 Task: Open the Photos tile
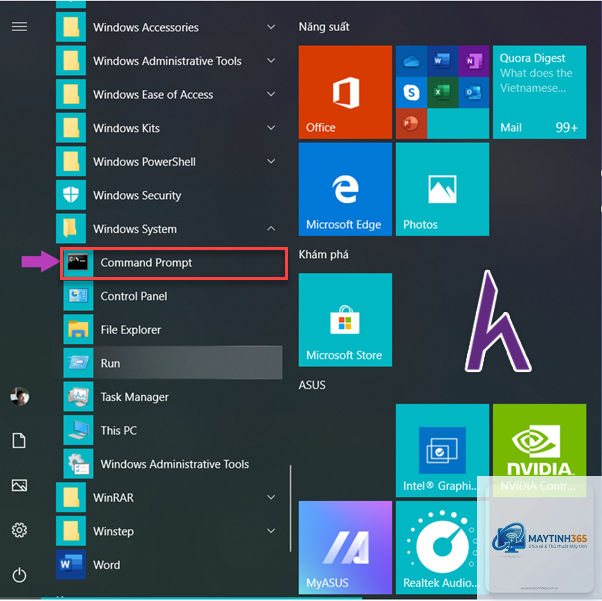pos(442,189)
